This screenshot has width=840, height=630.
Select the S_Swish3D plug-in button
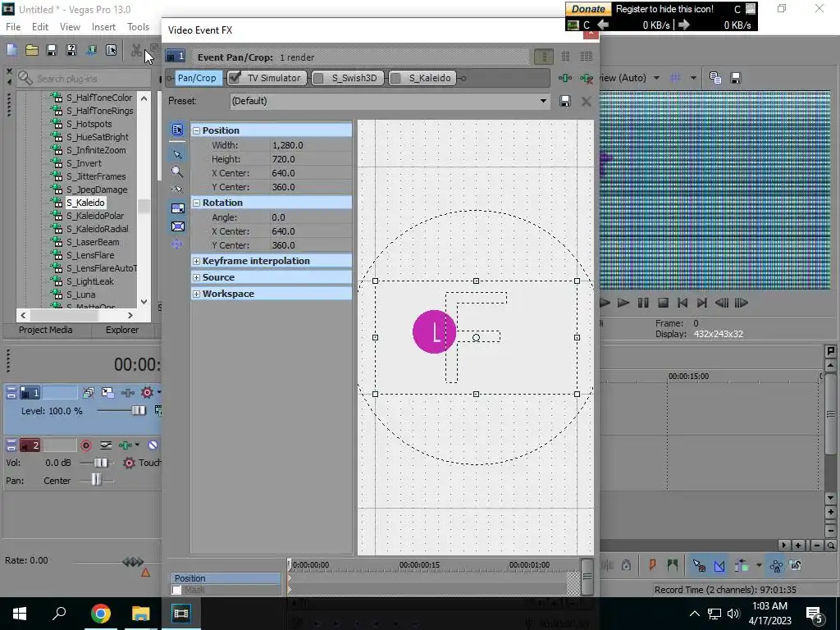point(348,78)
